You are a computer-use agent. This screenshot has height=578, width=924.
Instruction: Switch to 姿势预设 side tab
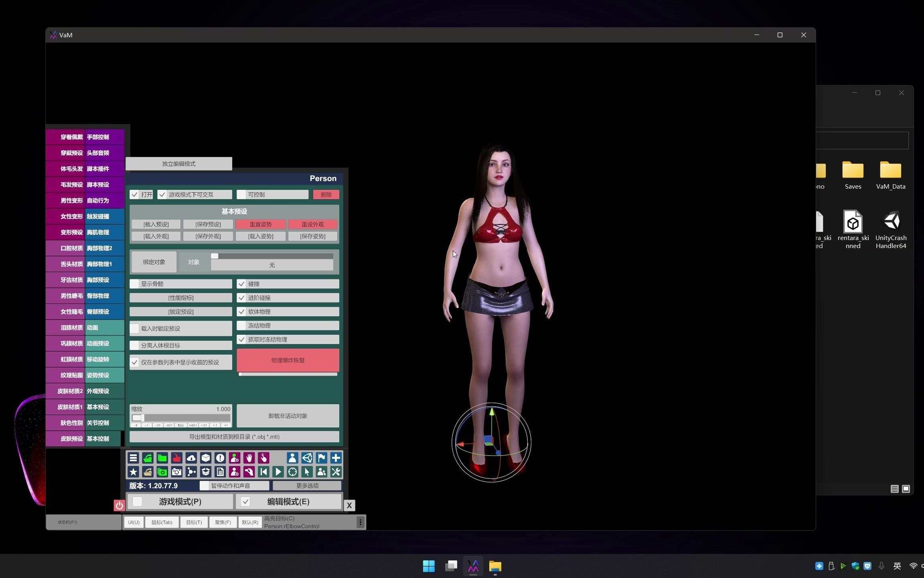(104, 375)
